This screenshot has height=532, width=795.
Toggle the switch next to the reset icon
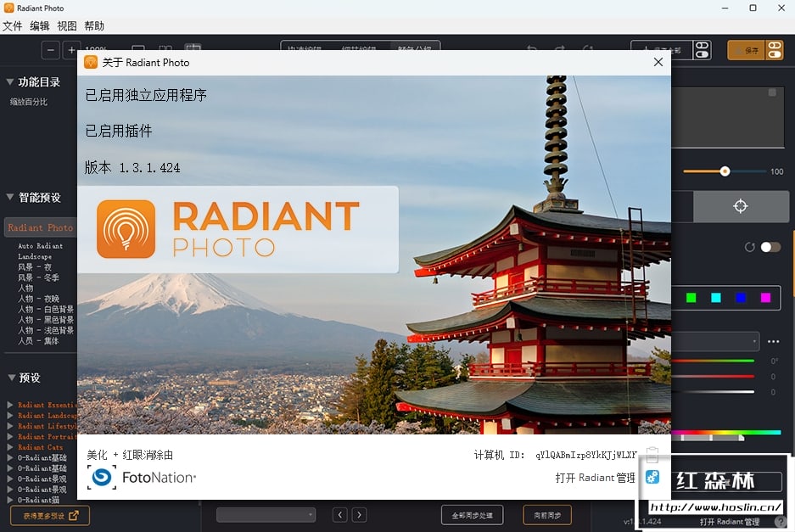(770, 247)
